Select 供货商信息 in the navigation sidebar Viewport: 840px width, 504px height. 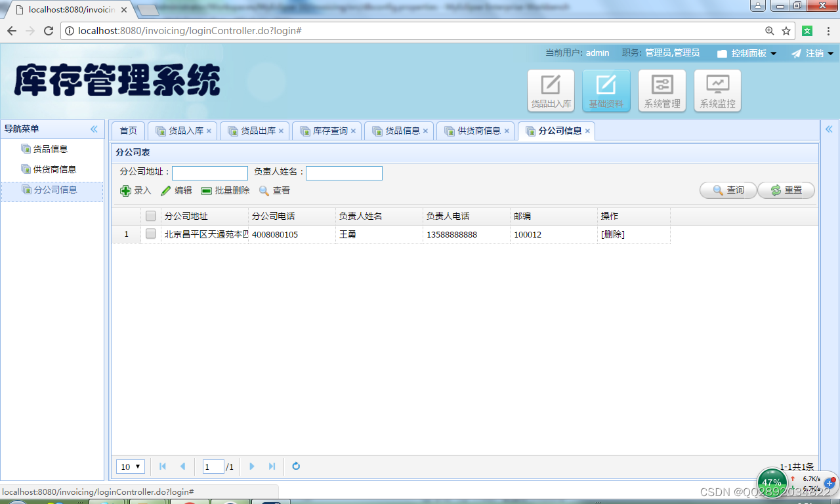coord(52,169)
